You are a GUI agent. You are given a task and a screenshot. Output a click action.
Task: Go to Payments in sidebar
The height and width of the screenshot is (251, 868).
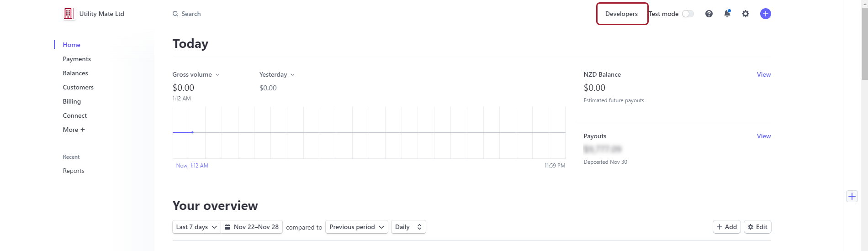tap(77, 59)
